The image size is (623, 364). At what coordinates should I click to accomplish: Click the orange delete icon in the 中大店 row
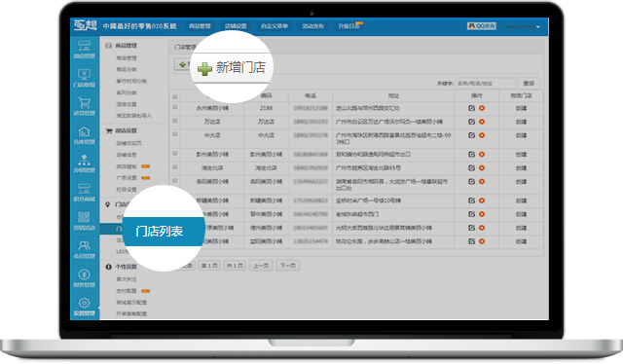click(x=482, y=135)
